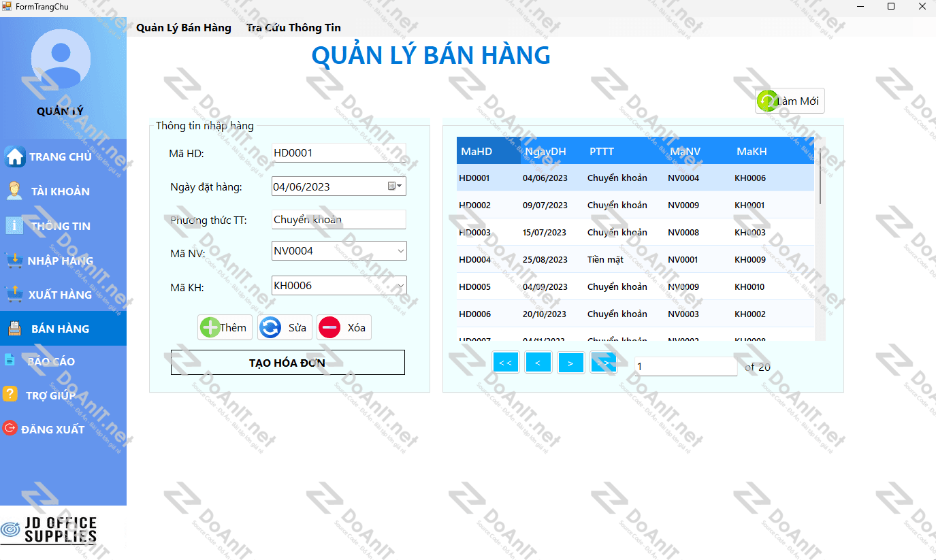The height and width of the screenshot is (560, 936).
Task: Click the JD Office Supplies logo
Action: 50,529
